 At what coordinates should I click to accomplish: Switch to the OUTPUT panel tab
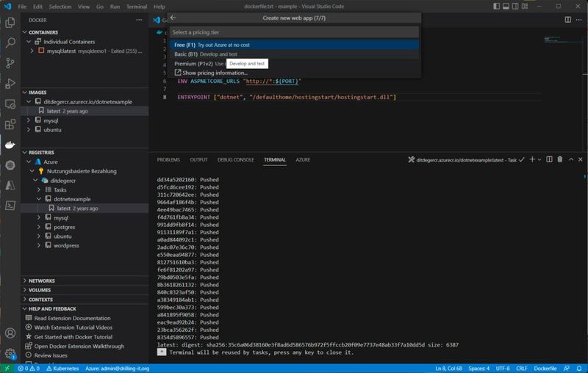(198, 159)
